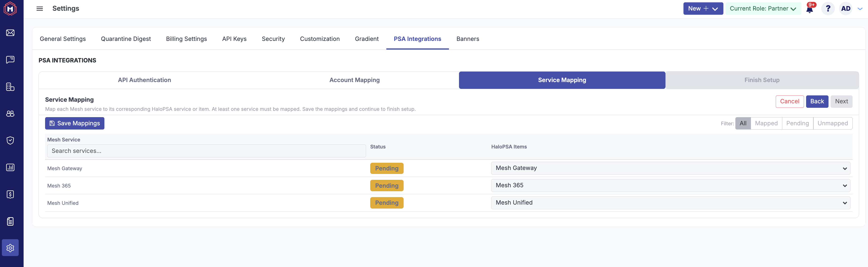The width and height of the screenshot is (868, 267).
Task: Click the Cancel button
Action: [x=790, y=101]
